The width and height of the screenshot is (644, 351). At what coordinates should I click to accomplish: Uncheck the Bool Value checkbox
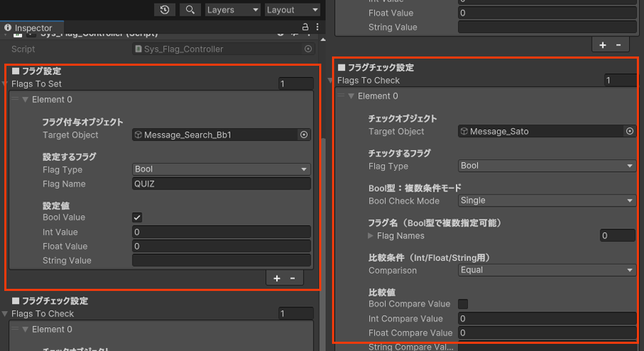pyautogui.click(x=137, y=217)
